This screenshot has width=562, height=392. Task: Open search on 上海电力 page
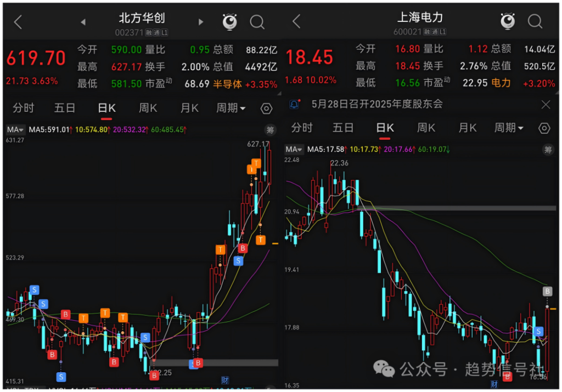(535, 21)
